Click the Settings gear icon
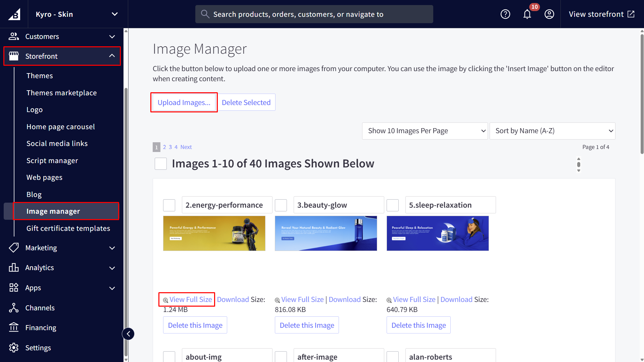The width and height of the screenshot is (644, 362). tap(14, 348)
